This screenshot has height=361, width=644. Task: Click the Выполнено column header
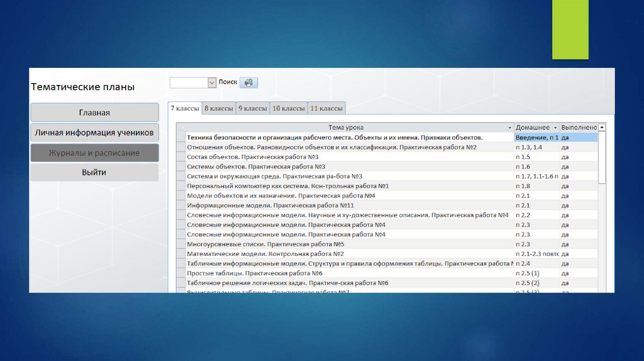(579, 128)
